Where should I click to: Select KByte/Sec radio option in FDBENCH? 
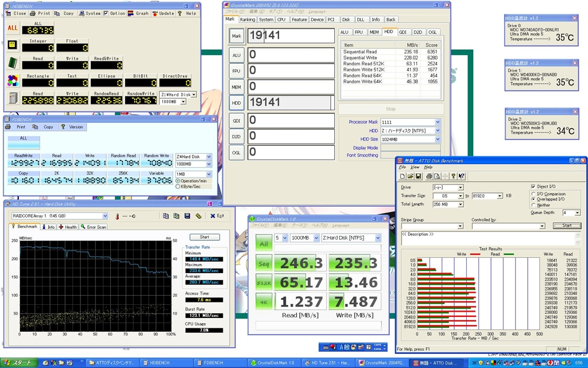[177, 187]
